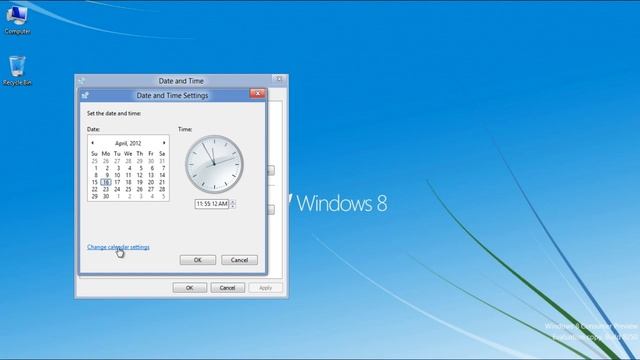Screen dimensions: 640x360
Task: Go to next month in calendar
Action: (x=164, y=143)
